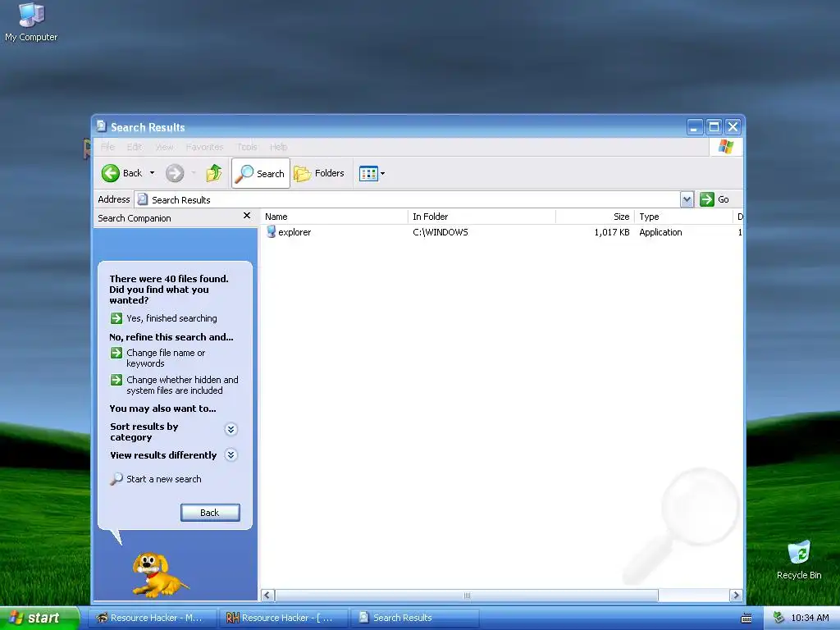Select the explorer file in results

[x=289, y=232]
